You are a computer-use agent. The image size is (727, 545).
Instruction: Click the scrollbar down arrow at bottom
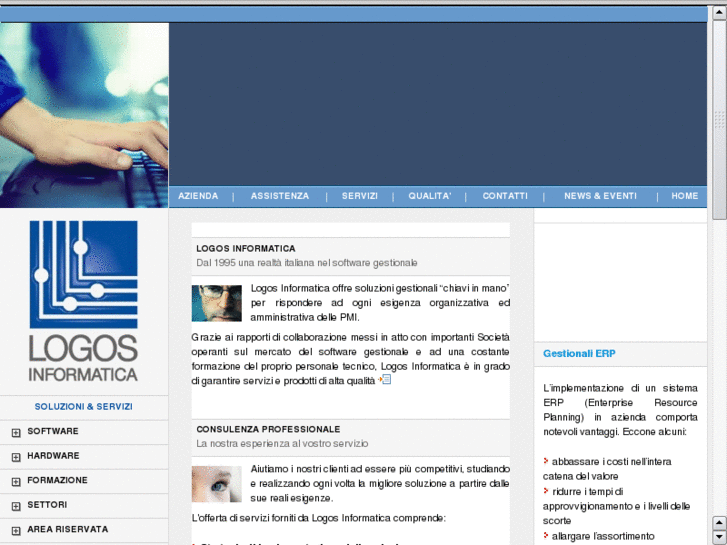719,537
